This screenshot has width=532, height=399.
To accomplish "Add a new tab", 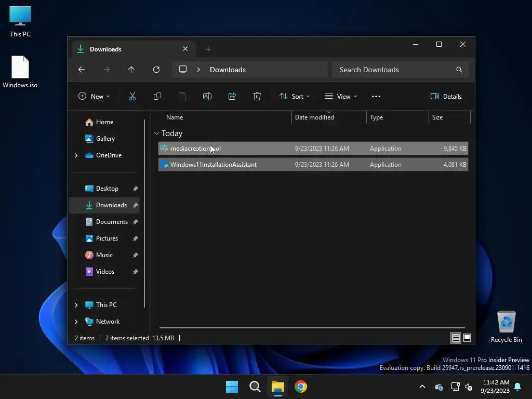I will pyautogui.click(x=208, y=49).
